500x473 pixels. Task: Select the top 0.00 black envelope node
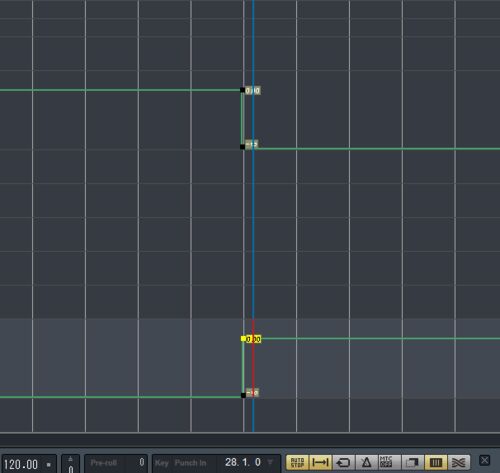point(242,90)
